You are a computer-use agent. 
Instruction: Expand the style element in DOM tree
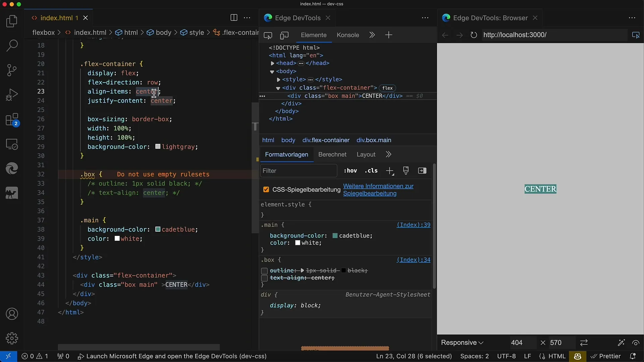tap(278, 80)
